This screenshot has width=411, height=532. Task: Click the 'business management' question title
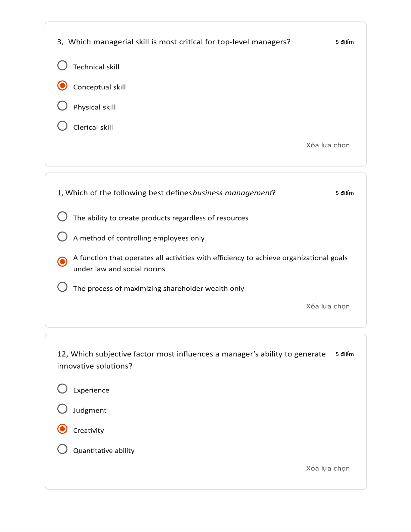[166, 193]
